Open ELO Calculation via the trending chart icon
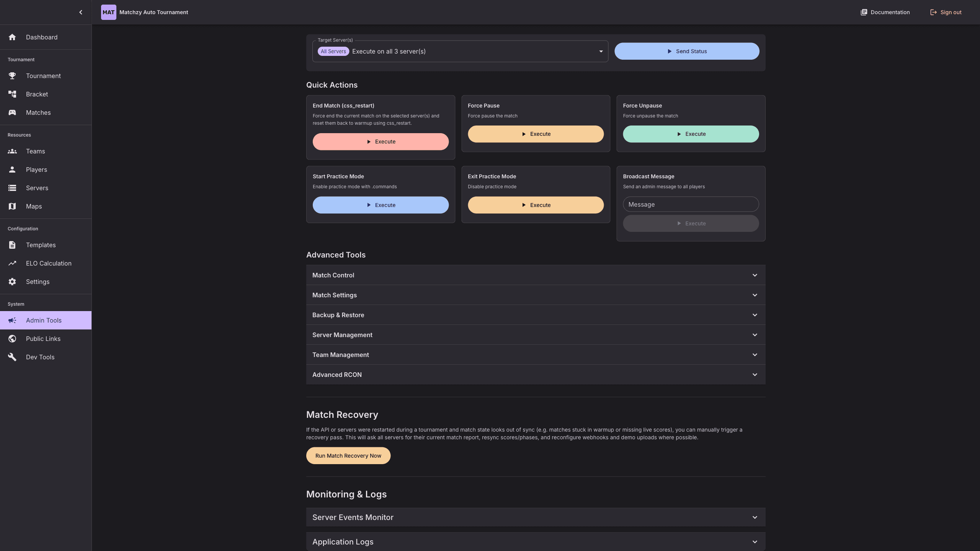 tap(13, 263)
